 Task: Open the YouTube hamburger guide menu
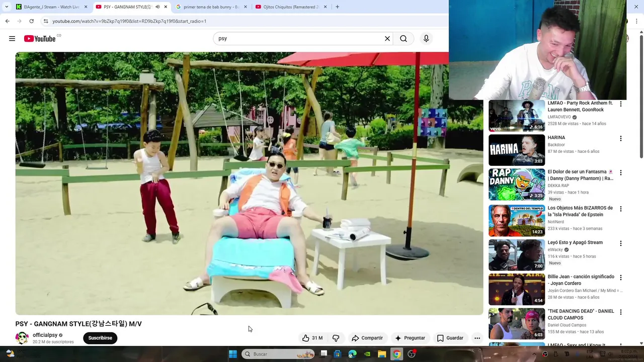12,39
